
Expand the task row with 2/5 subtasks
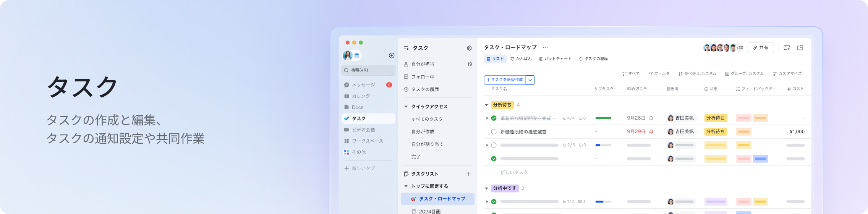(x=487, y=145)
